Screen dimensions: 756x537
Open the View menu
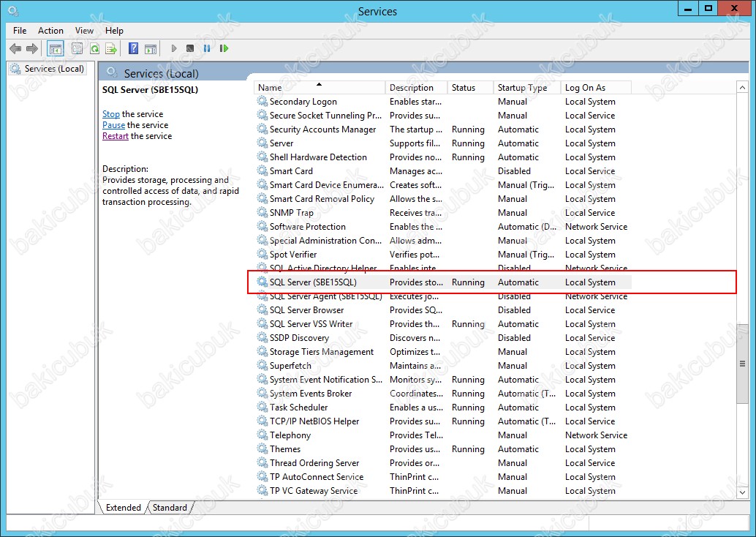point(84,31)
